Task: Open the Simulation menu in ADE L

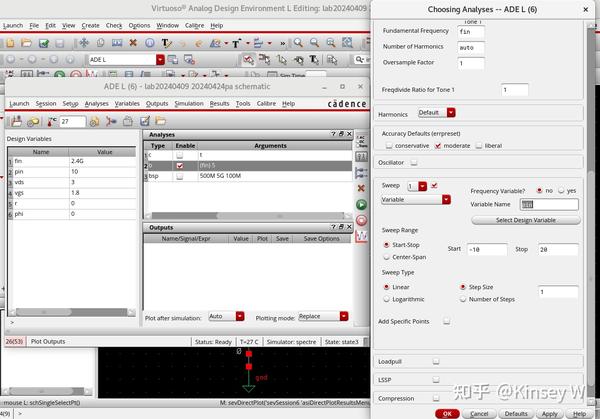Action: [189, 104]
